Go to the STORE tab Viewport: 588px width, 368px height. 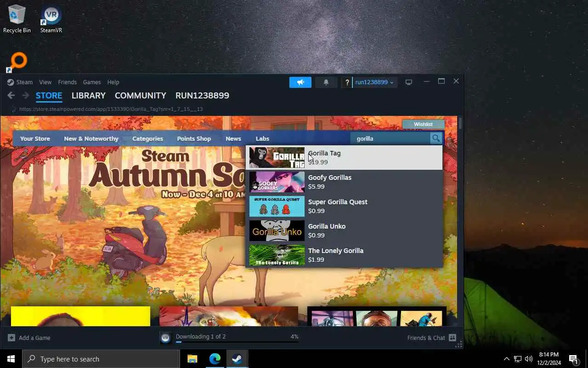point(49,96)
